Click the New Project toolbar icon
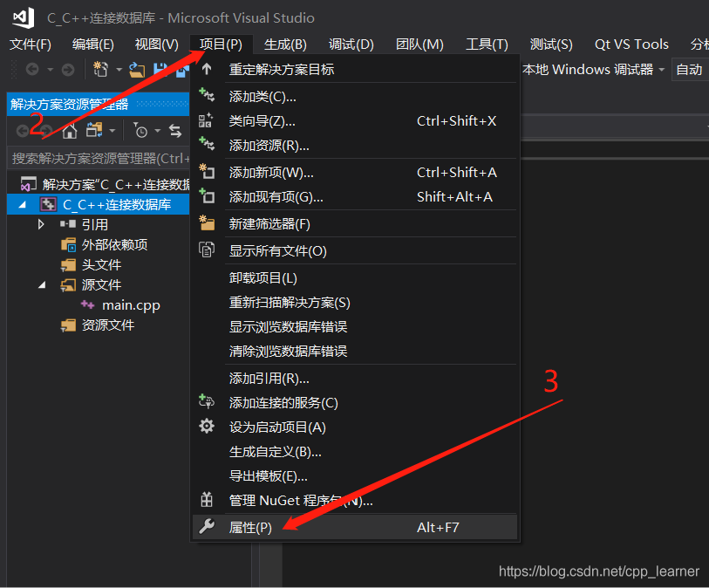The image size is (709, 588). tap(99, 69)
